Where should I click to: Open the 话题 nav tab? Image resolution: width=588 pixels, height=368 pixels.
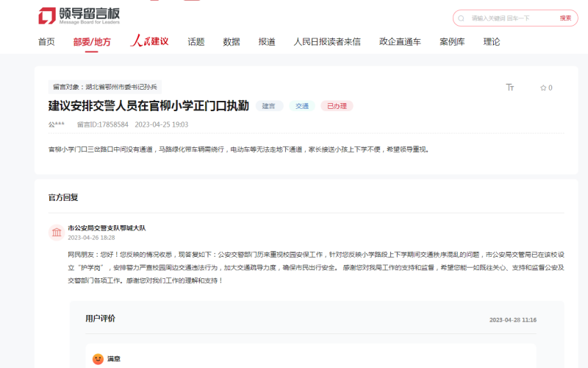(x=196, y=42)
